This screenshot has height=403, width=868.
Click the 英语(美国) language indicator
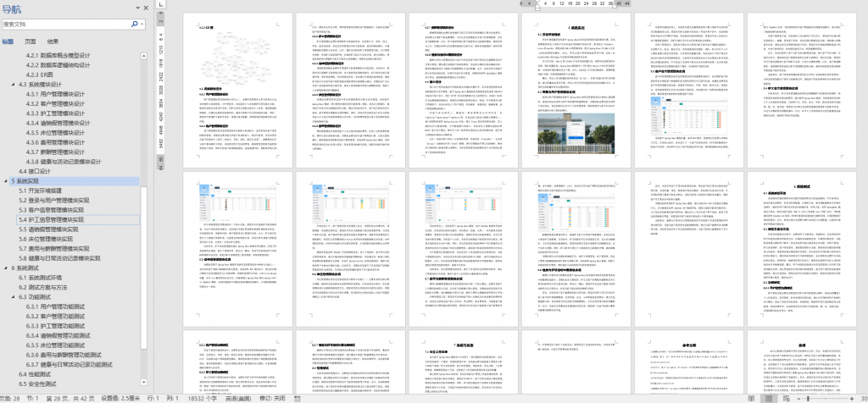(x=236, y=397)
